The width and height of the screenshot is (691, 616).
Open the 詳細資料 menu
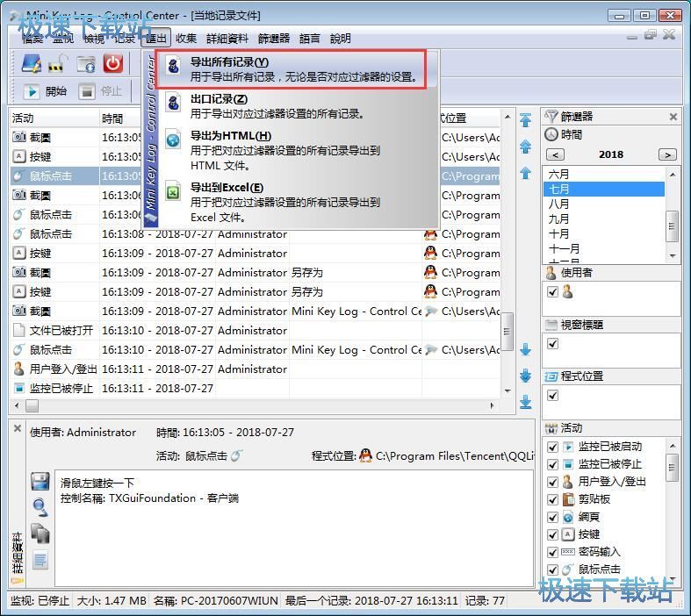coord(227,39)
